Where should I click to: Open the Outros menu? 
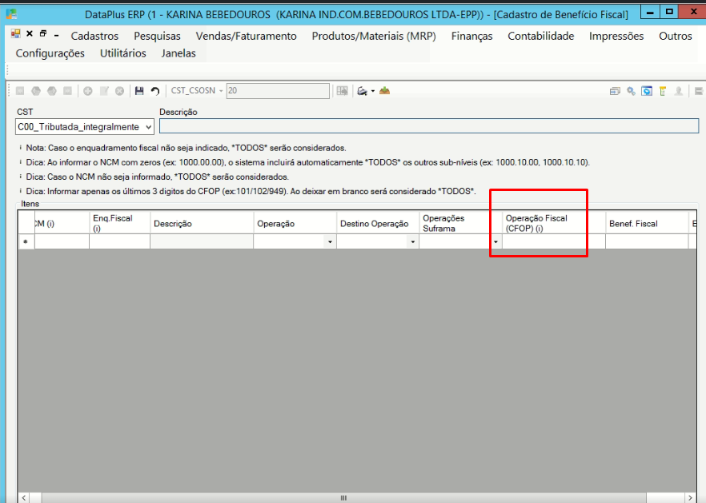675,36
